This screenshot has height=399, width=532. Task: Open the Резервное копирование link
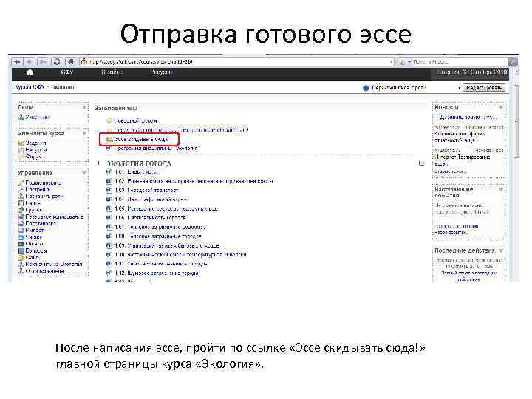click(x=54, y=216)
